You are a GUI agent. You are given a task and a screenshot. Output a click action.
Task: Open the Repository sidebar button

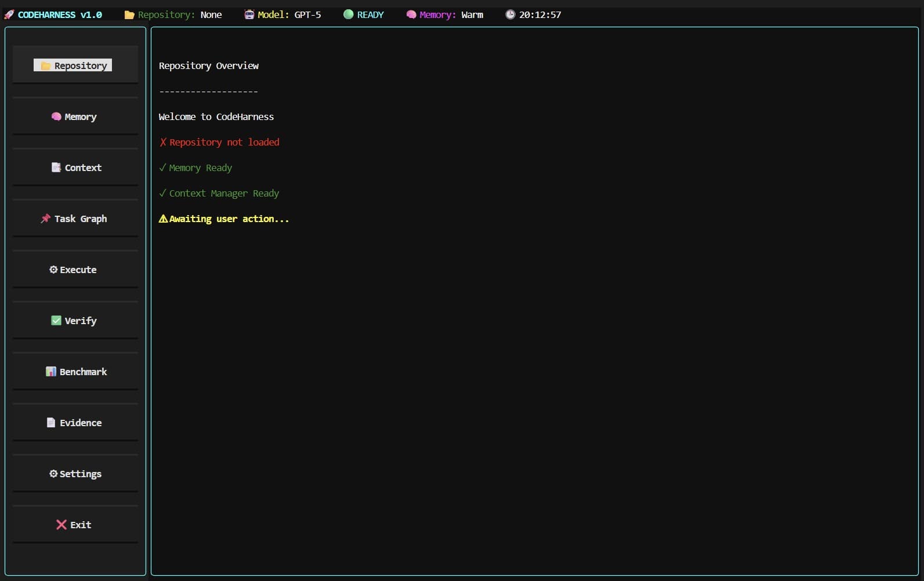75,65
